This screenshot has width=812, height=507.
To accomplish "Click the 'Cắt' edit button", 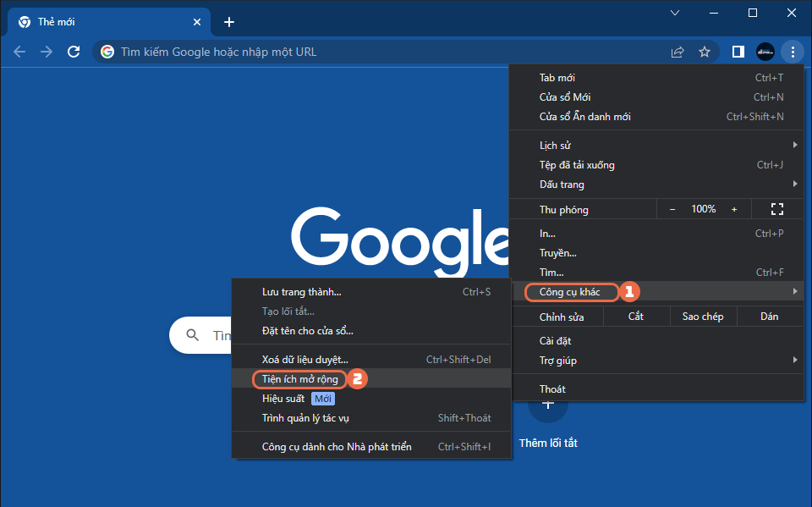I will coord(636,317).
